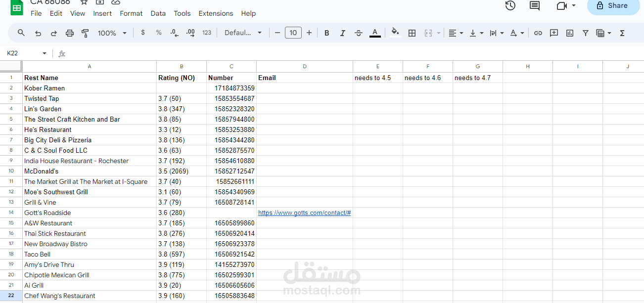Open the Tools menu

click(182, 13)
